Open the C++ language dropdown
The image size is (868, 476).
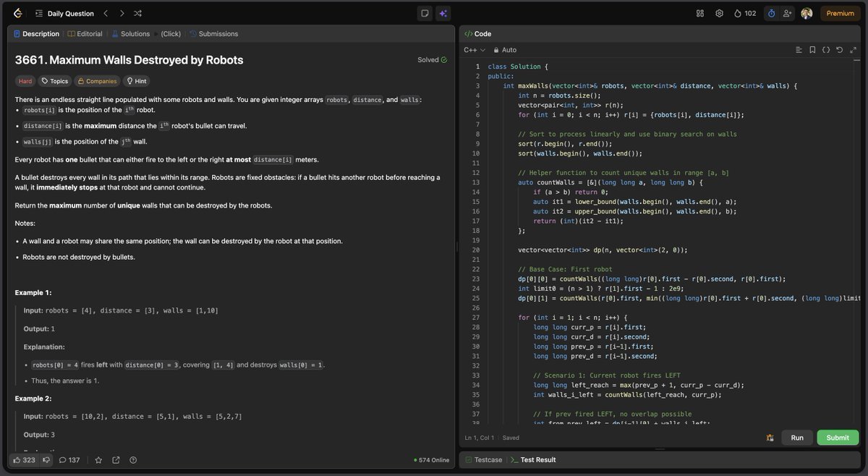point(475,50)
